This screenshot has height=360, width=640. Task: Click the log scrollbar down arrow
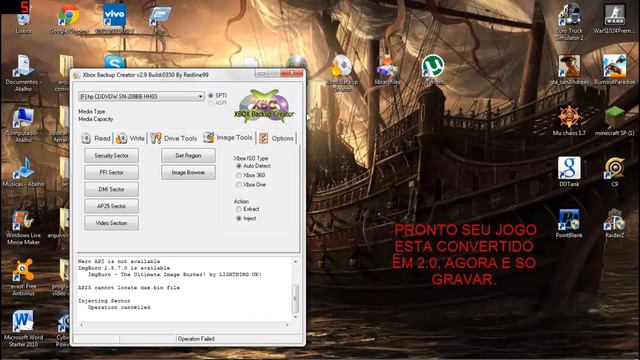(295, 317)
